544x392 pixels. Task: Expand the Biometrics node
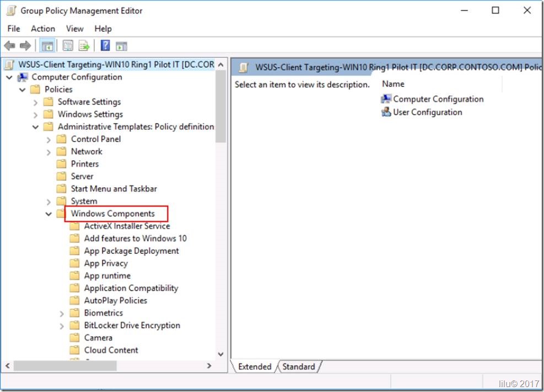(62, 314)
